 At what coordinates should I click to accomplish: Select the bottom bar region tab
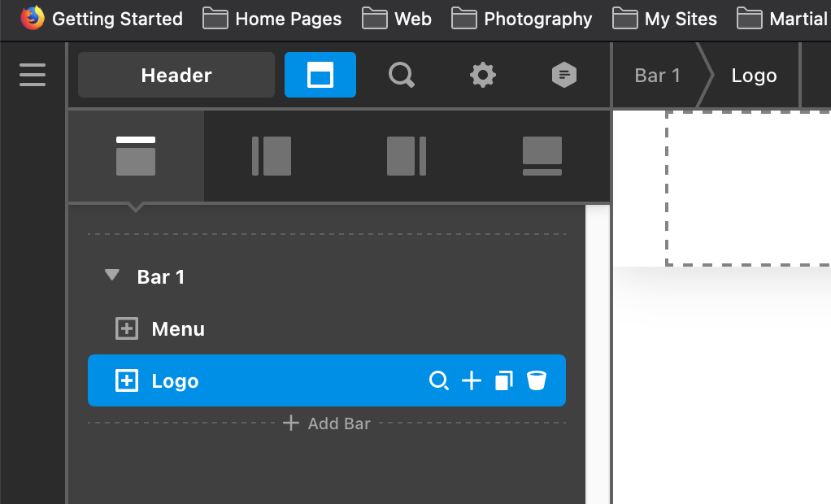(x=542, y=156)
